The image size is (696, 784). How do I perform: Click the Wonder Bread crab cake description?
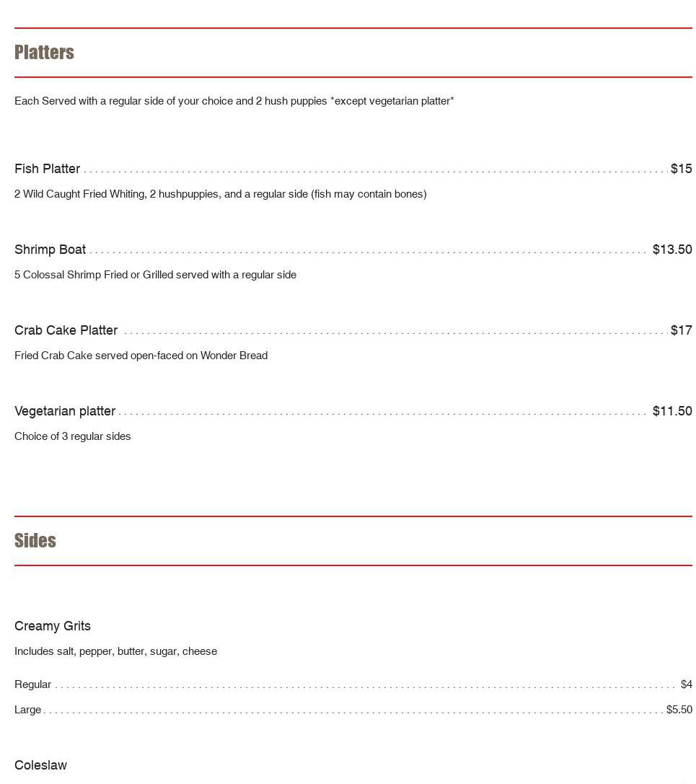141,356
